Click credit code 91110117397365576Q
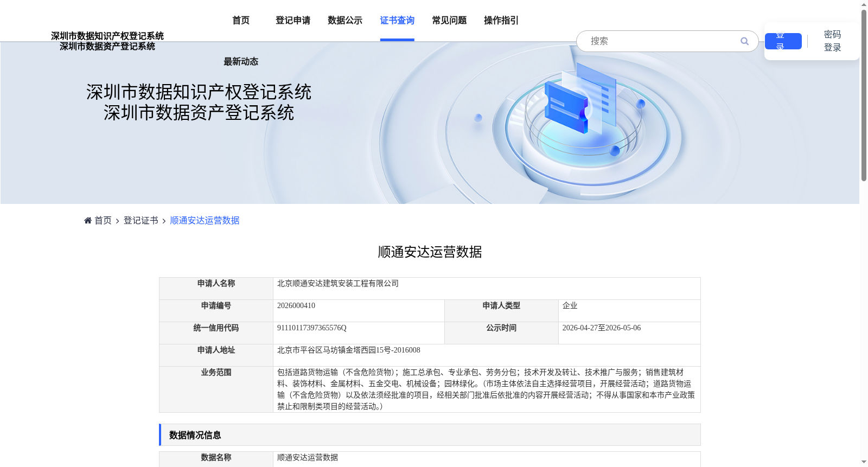The image size is (868, 467). click(x=312, y=328)
